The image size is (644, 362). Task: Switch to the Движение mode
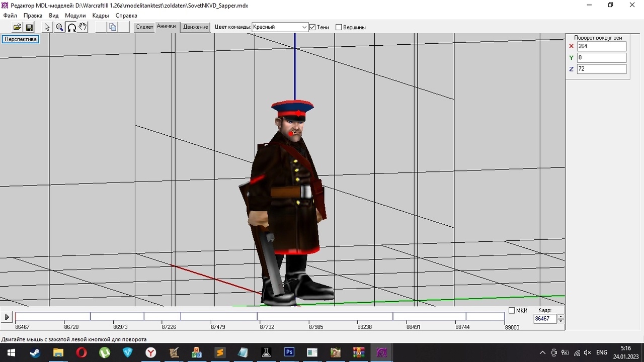[195, 27]
